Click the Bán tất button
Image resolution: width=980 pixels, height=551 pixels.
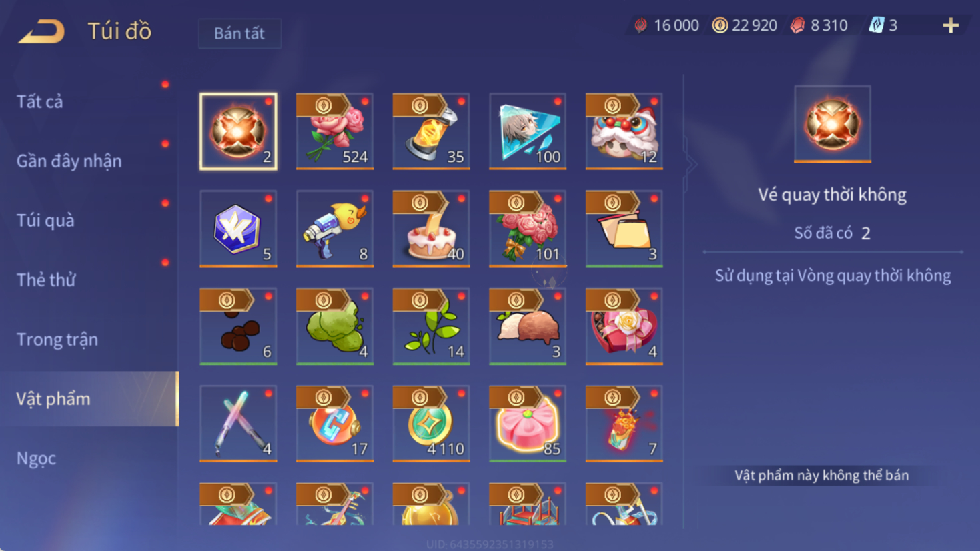point(239,33)
